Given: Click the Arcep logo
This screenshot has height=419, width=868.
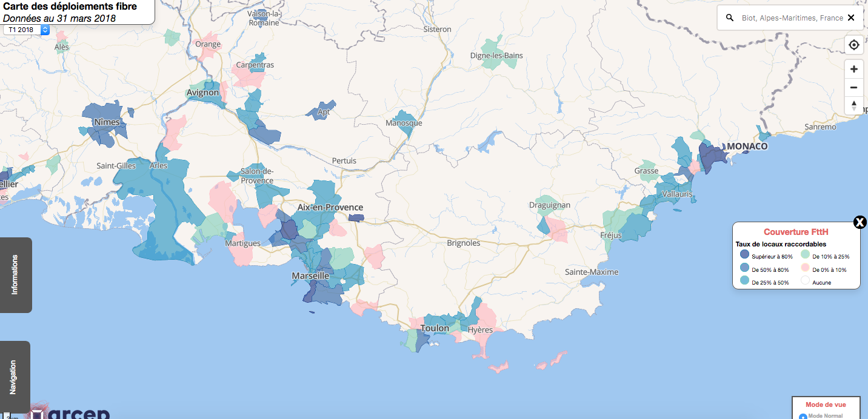Looking at the screenshot, I should (x=68, y=411).
